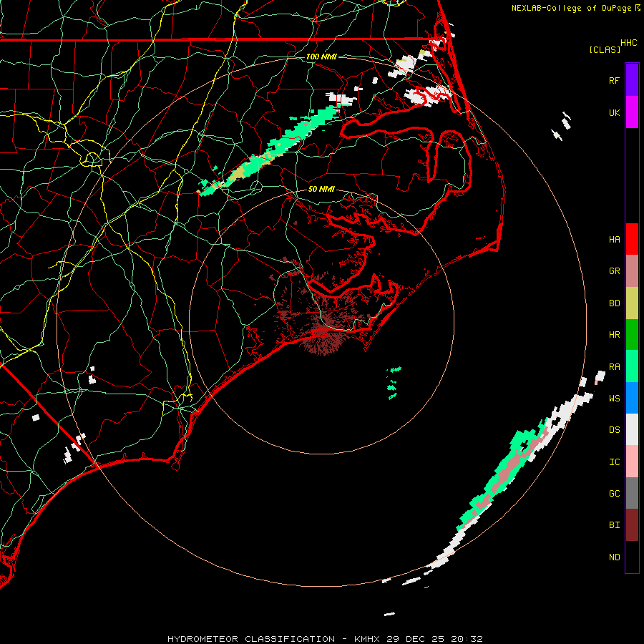Click the WS blue legend swatch
This screenshot has width=644, height=644.
(x=632, y=398)
